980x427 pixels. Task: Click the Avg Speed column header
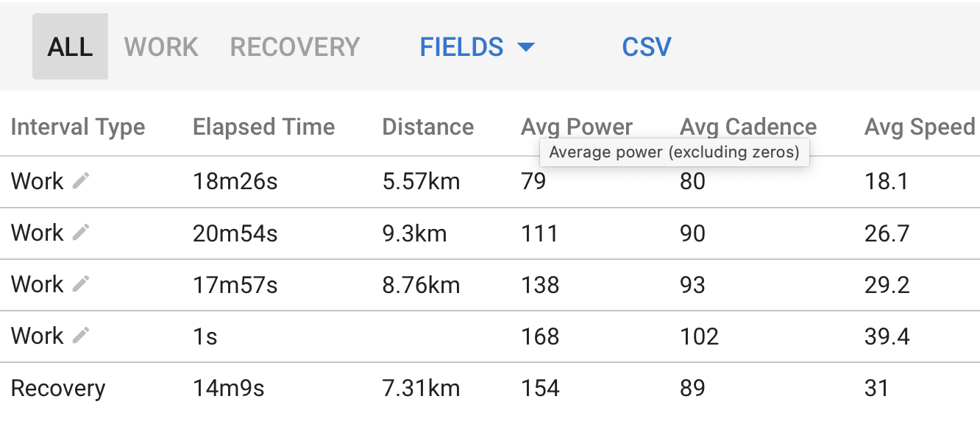920,127
